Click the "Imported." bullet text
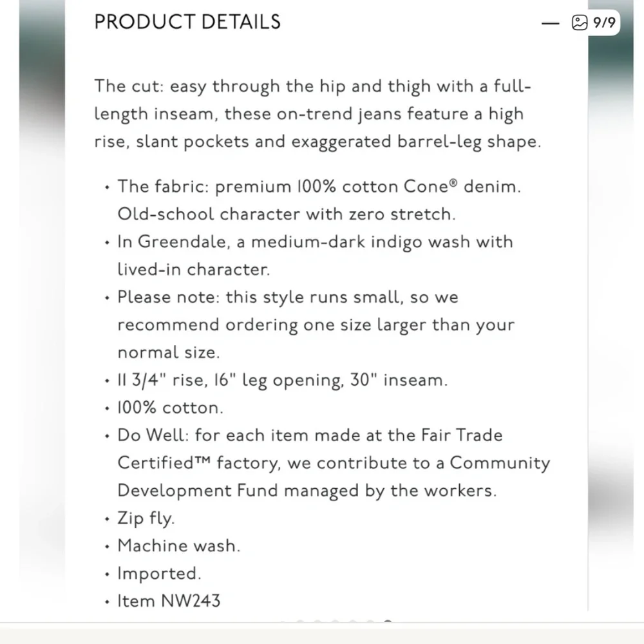Image resolution: width=644 pixels, height=644 pixels. 159,573
